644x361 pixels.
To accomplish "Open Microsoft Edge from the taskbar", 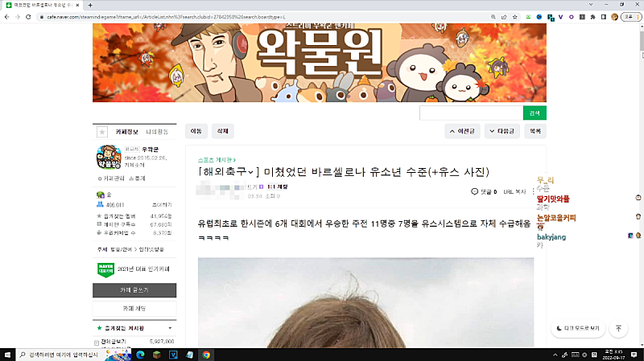I will [x=140, y=355].
